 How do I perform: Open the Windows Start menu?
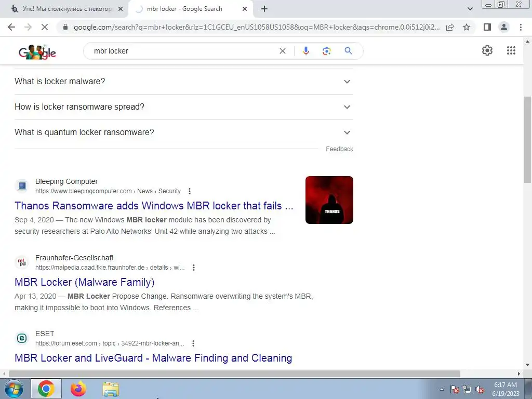point(14,389)
